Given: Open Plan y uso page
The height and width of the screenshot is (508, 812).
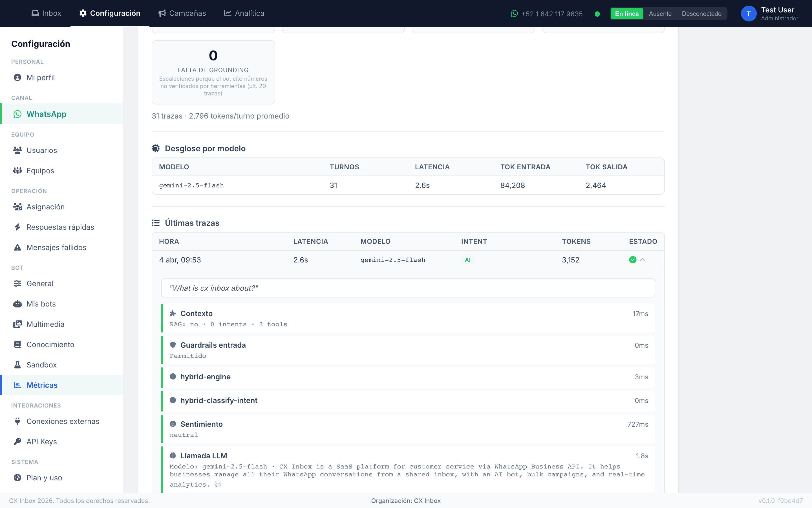Looking at the screenshot, I should point(62,478).
